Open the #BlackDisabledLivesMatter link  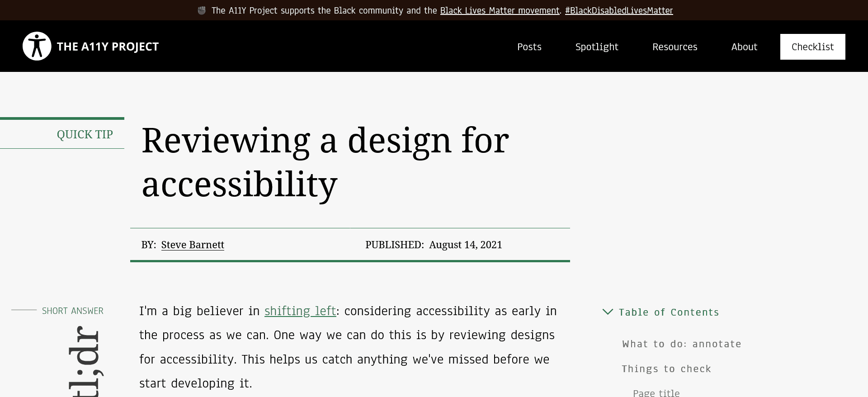618,10
